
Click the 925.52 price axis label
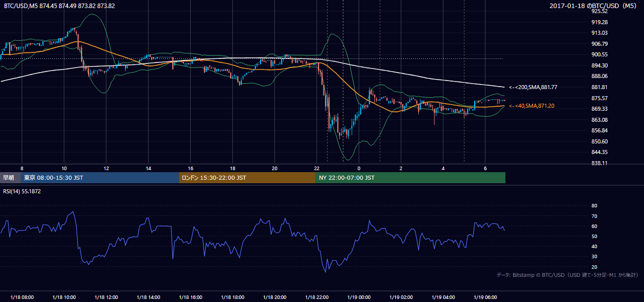tap(601, 11)
